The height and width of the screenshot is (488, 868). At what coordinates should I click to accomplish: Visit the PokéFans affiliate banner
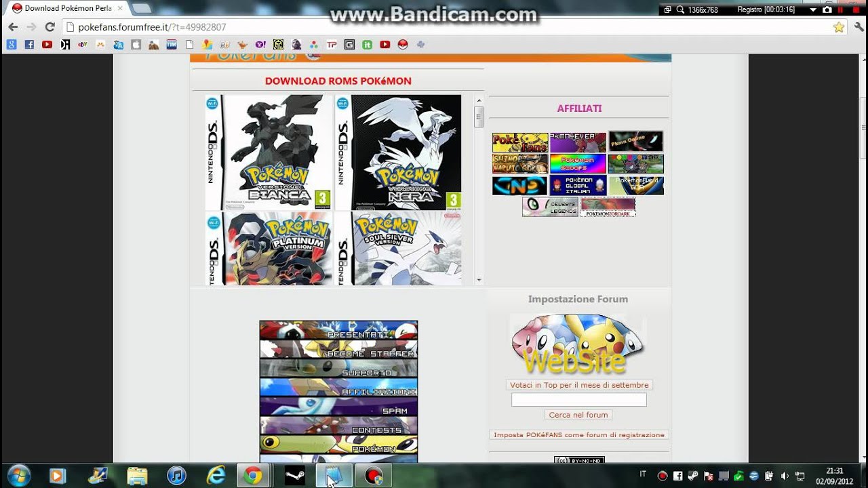[520, 142]
